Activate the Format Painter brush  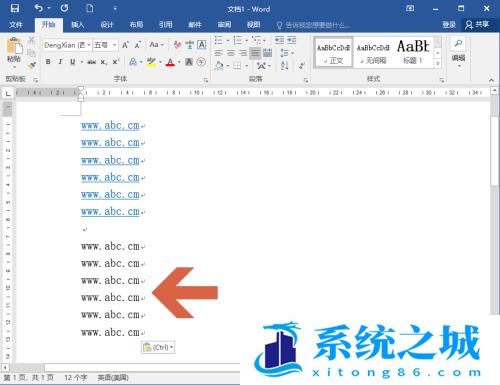click(31, 65)
